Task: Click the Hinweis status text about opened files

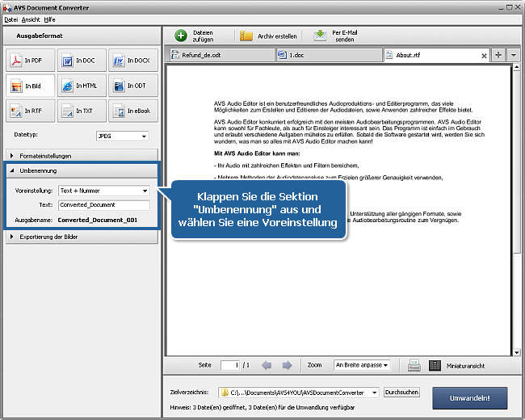Action: [x=262, y=408]
